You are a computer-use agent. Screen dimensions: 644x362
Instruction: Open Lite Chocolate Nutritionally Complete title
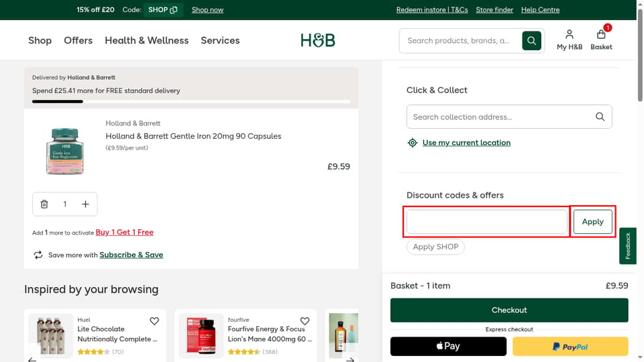point(117,334)
